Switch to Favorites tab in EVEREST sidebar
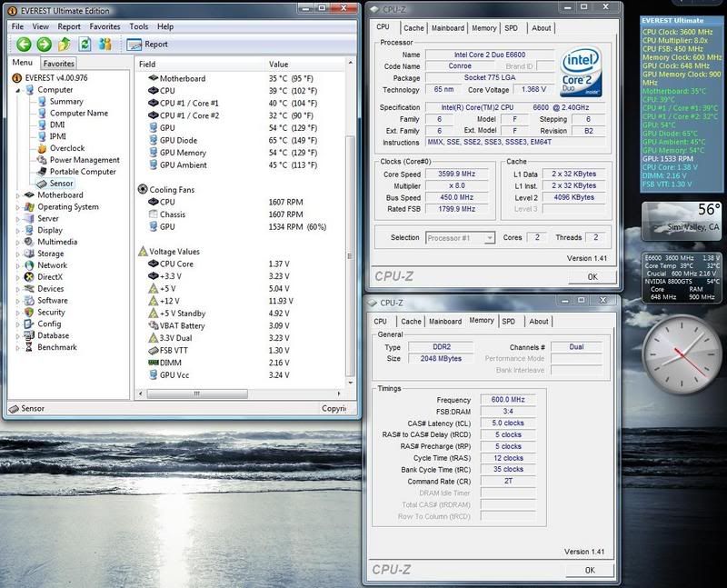 [59, 64]
